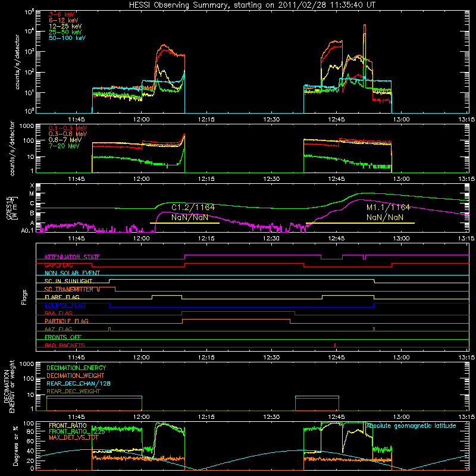Select the yellow FRONT_RATIO legend label
476x476 pixels.
click(x=68, y=426)
